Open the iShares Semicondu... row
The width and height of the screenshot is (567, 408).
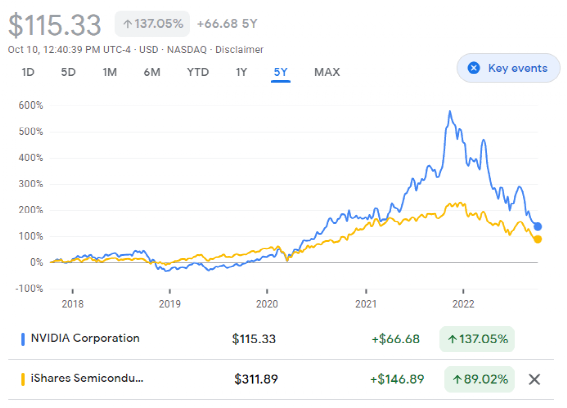pos(281,379)
